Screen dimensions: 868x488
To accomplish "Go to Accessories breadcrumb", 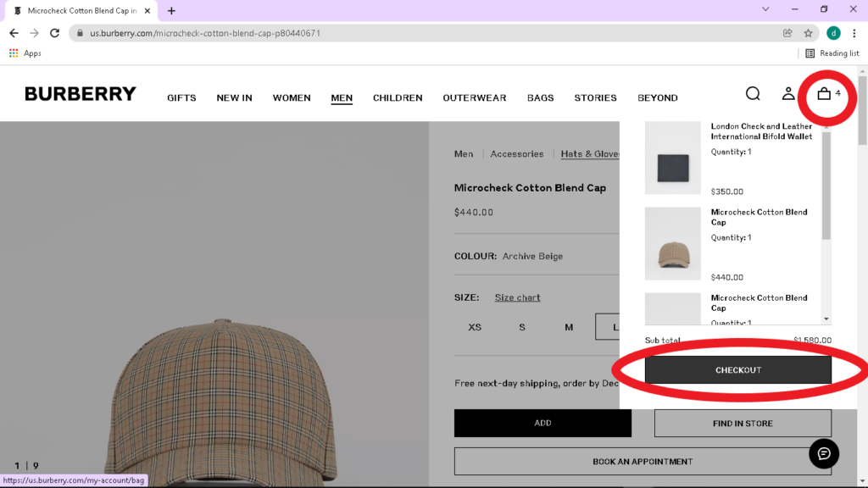I will coord(517,154).
